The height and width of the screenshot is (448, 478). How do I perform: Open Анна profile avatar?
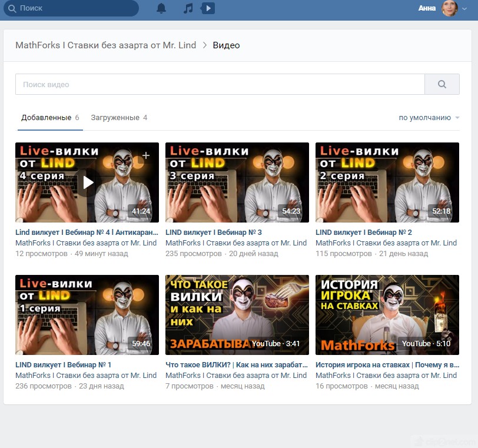450,8
